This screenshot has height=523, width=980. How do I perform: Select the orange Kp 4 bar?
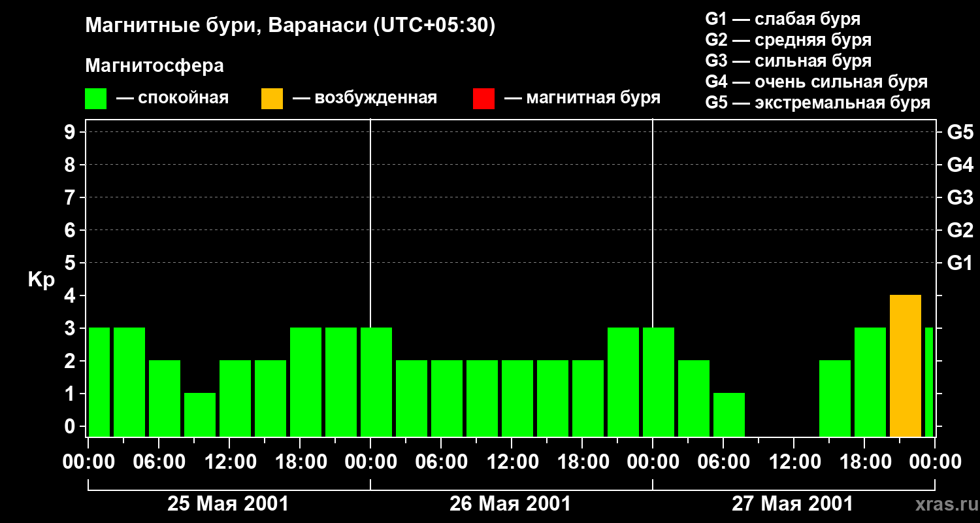coord(906,366)
